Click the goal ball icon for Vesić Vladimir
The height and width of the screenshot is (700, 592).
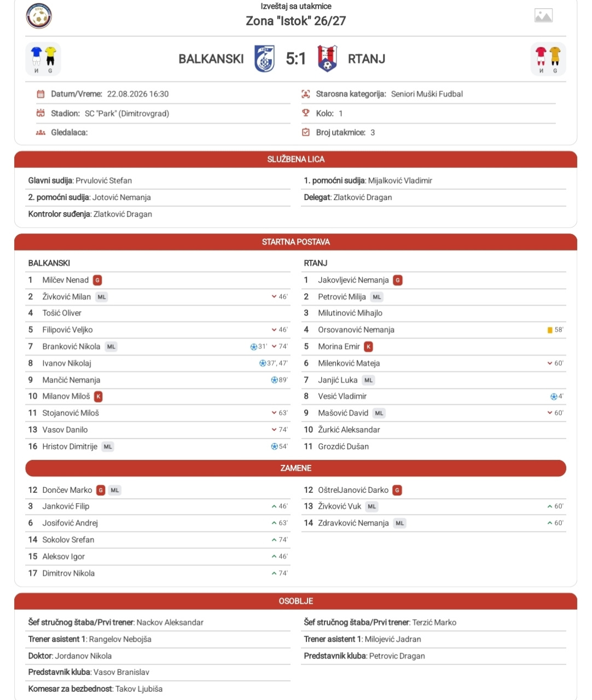point(554,396)
